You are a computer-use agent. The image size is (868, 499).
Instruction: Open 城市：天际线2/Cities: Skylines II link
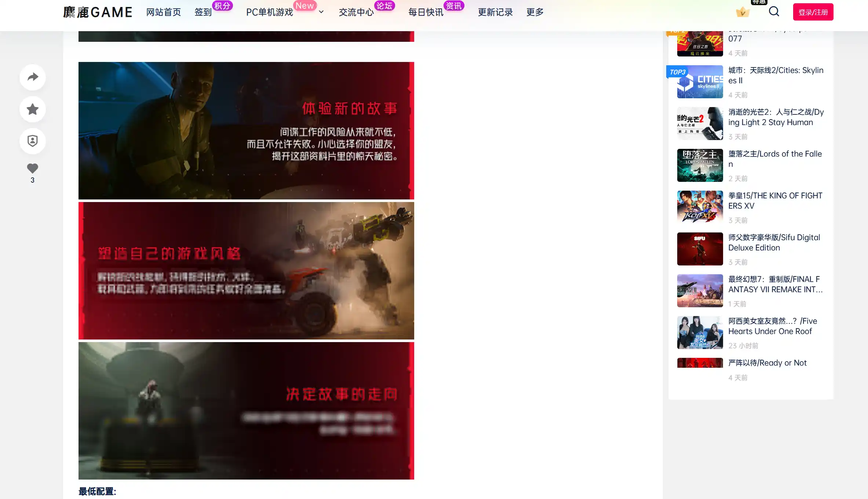[776, 75]
